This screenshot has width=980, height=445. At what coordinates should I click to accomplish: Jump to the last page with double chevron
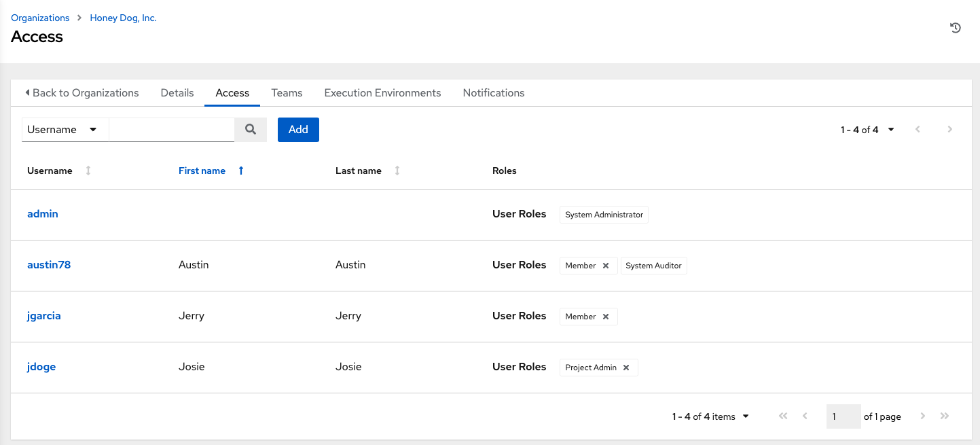[x=944, y=416]
